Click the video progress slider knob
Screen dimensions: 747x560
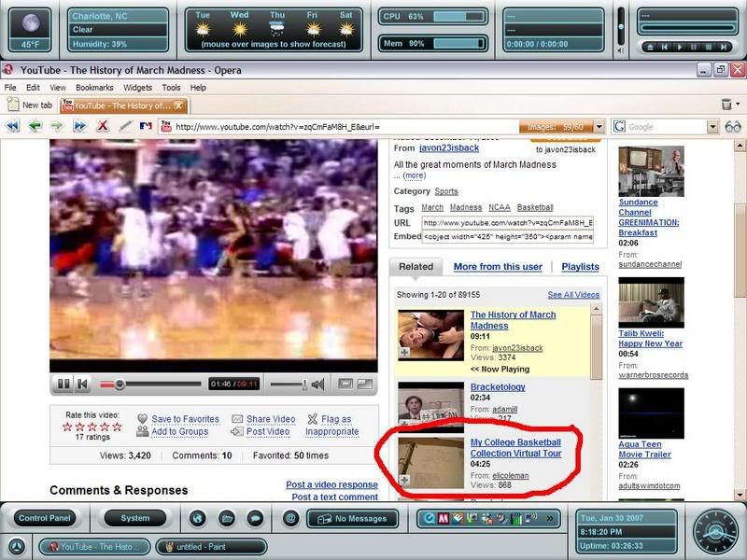(x=120, y=384)
